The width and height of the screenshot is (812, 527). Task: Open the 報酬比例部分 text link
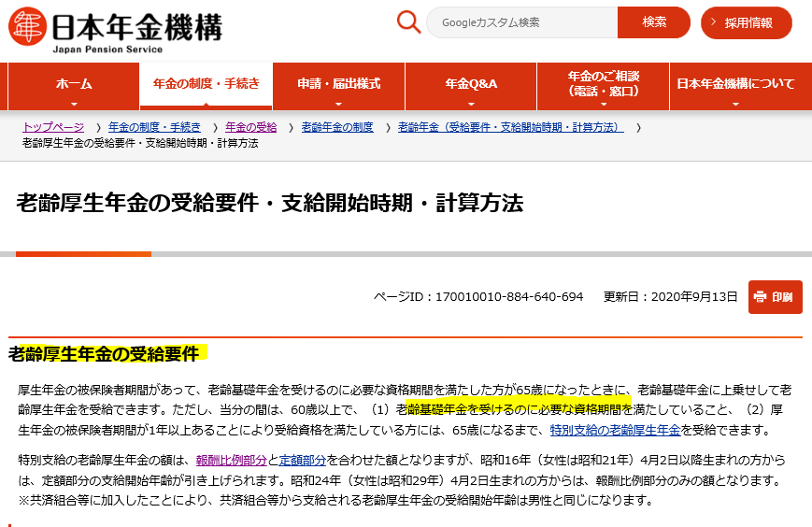[231, 460]
